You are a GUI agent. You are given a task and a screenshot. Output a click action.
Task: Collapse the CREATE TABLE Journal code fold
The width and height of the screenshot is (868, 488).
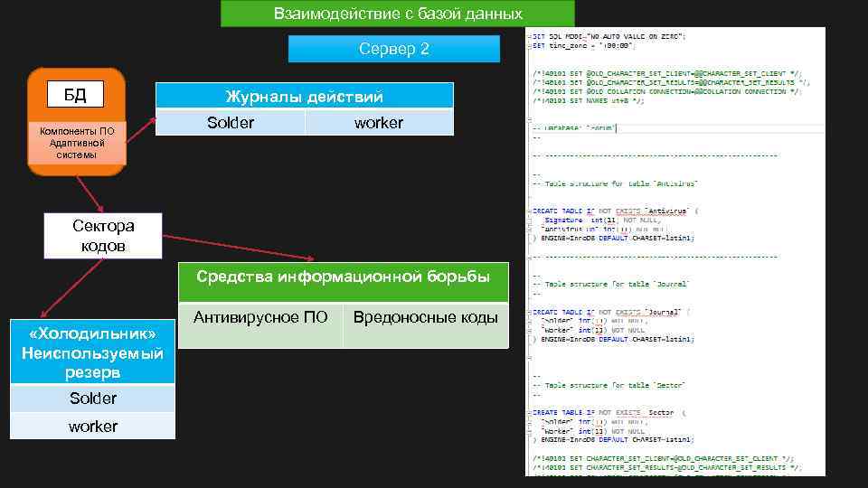[529, 312]
